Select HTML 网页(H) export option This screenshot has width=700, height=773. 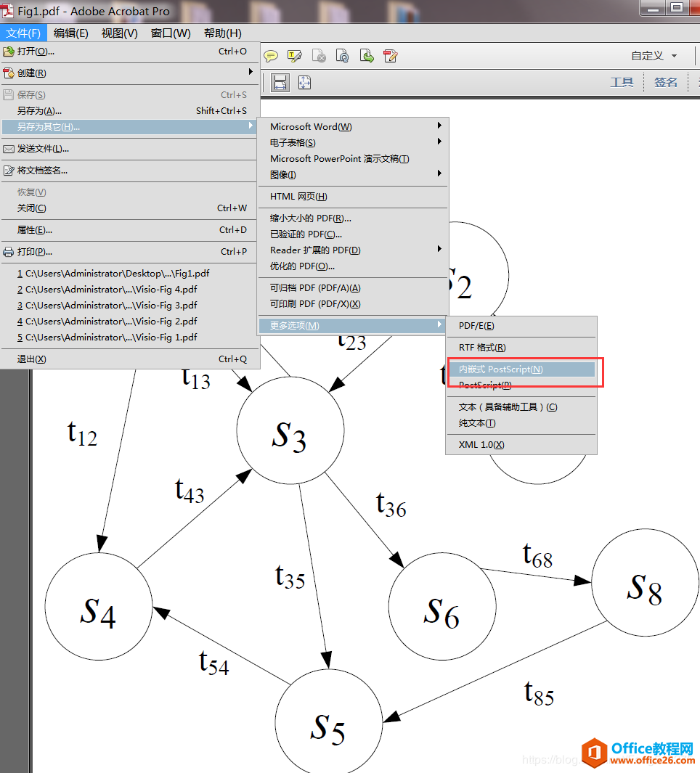(353, 197)
